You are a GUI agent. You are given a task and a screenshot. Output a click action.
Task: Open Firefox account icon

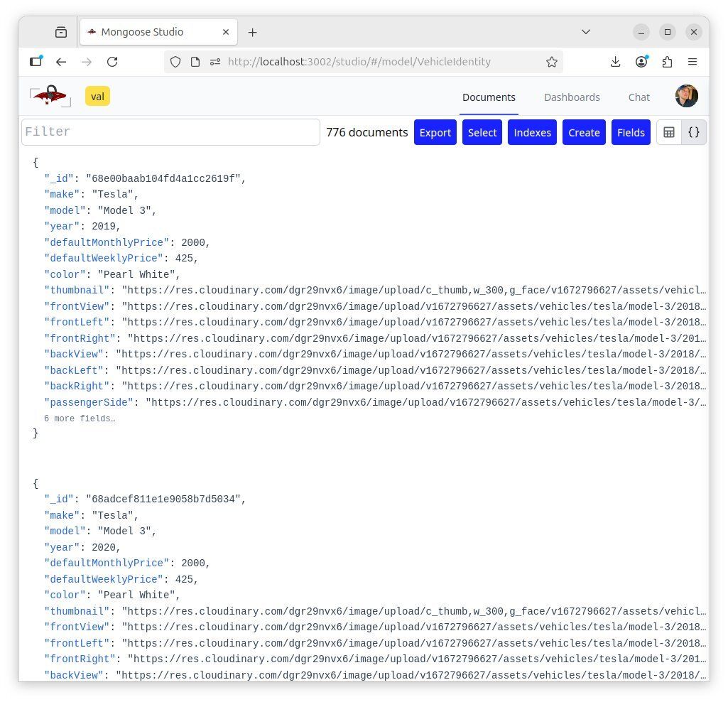[641, 62]
